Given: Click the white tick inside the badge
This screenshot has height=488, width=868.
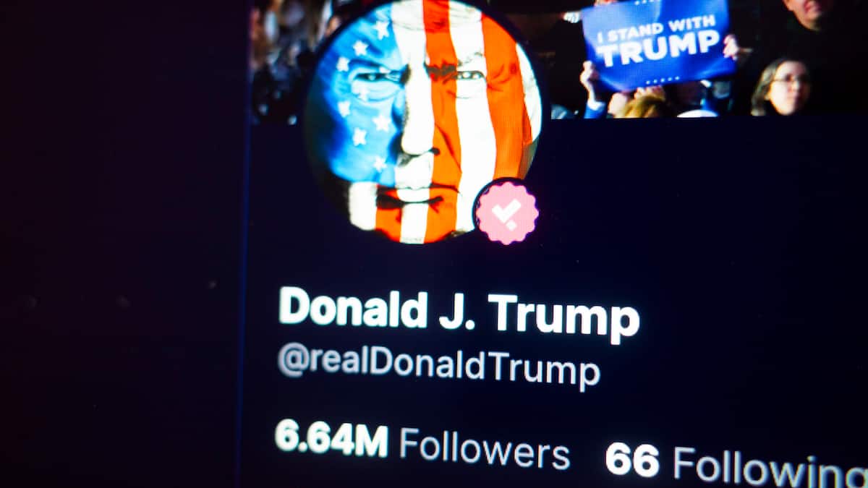Looking at the screenshot, I should [x=508, y=212].
